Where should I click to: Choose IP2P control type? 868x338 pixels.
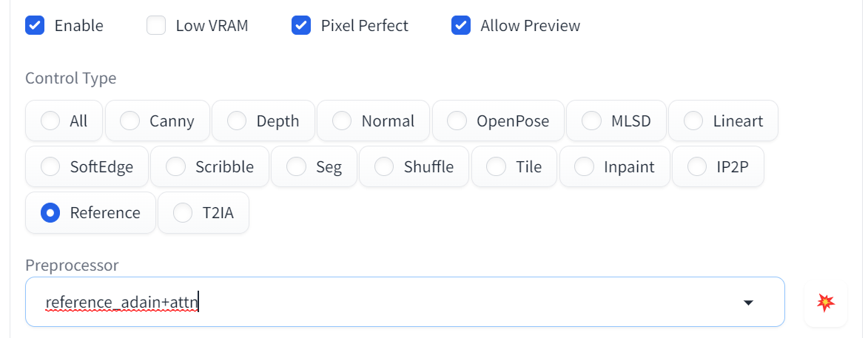(x=697, y=166)
